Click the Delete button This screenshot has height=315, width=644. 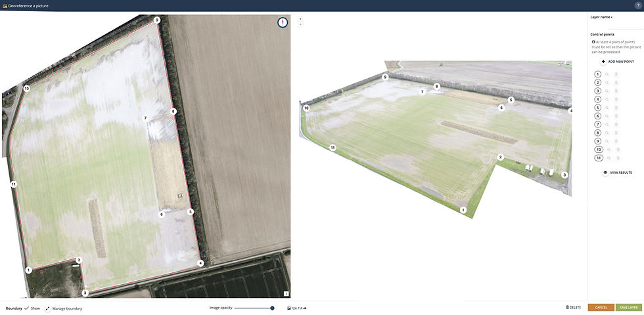573,307
